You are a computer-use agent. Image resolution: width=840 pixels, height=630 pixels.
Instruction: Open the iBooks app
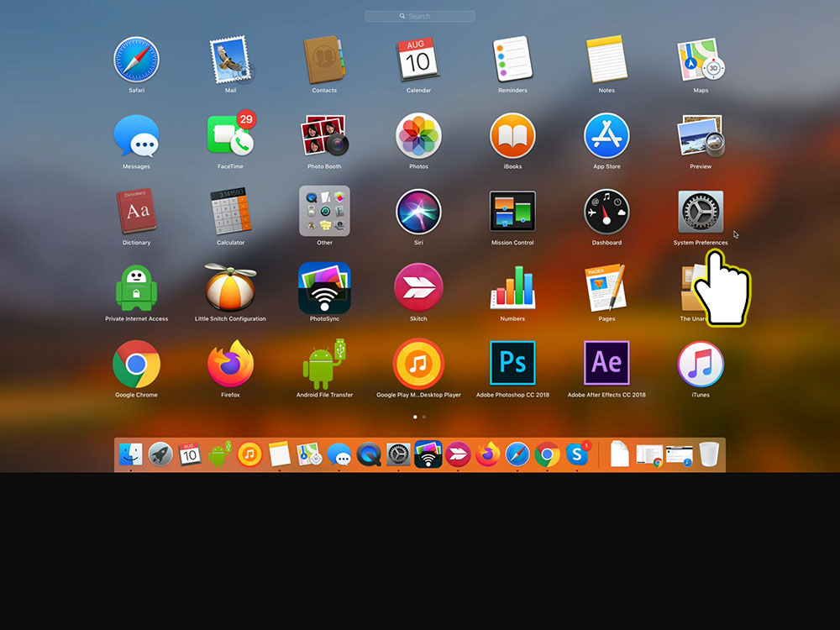512,135
